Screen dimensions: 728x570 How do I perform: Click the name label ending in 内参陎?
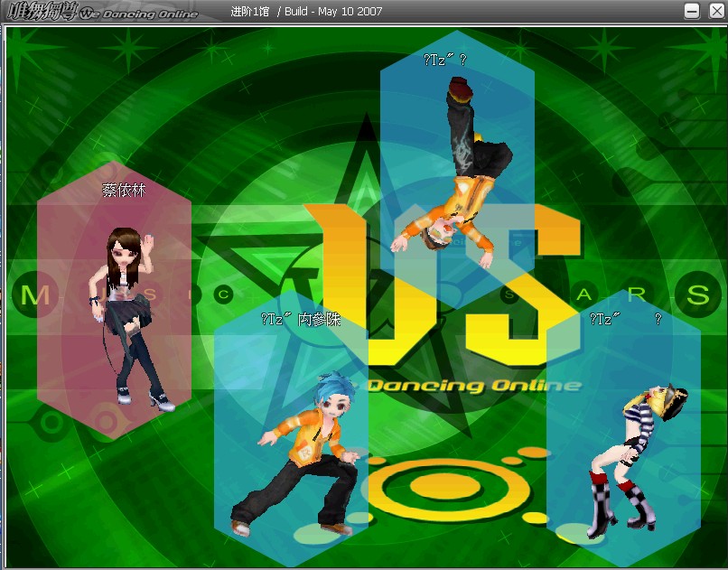[301, 320]
